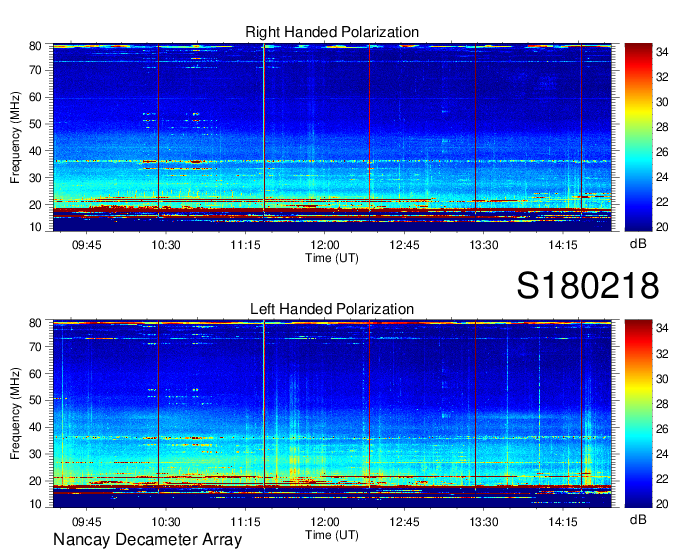Click the 40 MHz tick label of the Right Handed plot
The image size is (680, 552).
point(35,151)
